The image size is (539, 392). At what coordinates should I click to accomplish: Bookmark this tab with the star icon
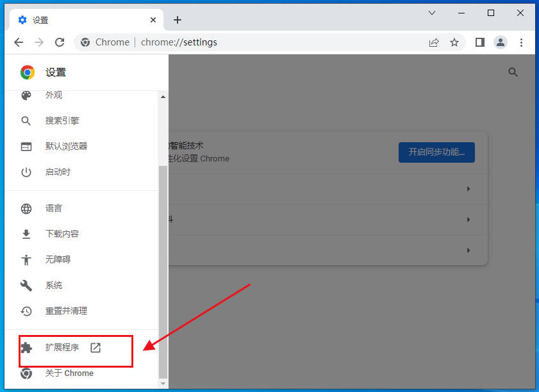tap(454, 42)
